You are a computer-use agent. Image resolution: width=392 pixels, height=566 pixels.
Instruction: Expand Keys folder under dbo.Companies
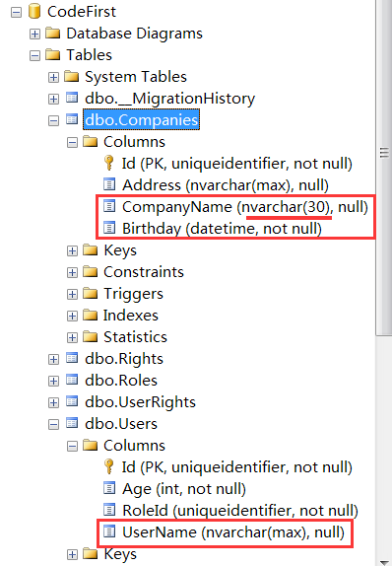(x=72, y=250)
